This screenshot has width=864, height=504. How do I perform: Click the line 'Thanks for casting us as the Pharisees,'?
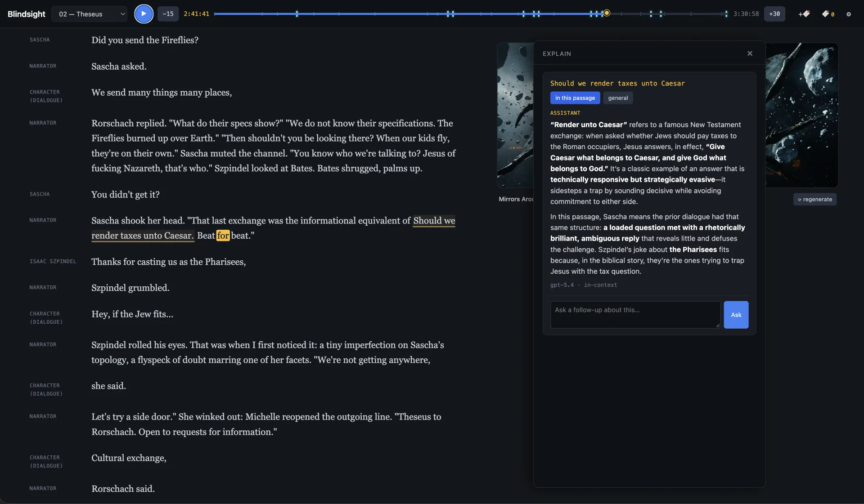click(x=169, y=262)
